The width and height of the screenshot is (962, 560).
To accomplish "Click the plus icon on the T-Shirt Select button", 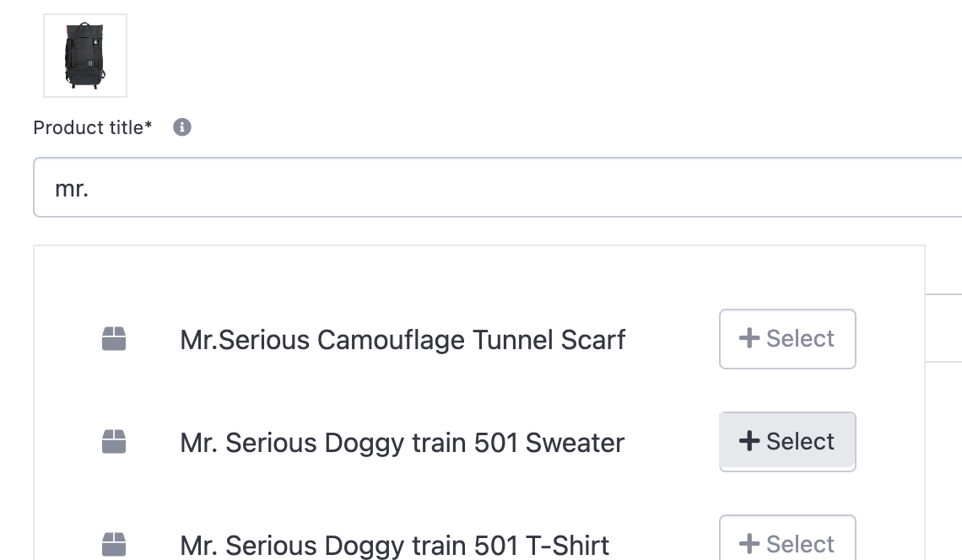I will 749,543.
